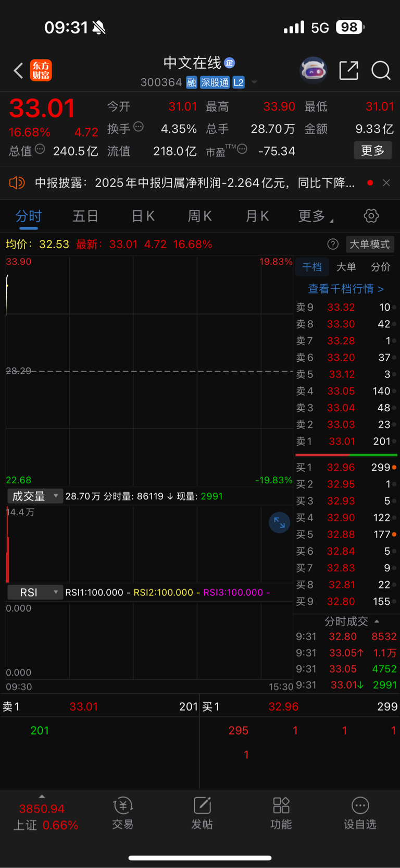Screen dimensions: 400x868
Task: Tap the muted bell status icon
Action: pyautogui.click(x=99, y=28)
